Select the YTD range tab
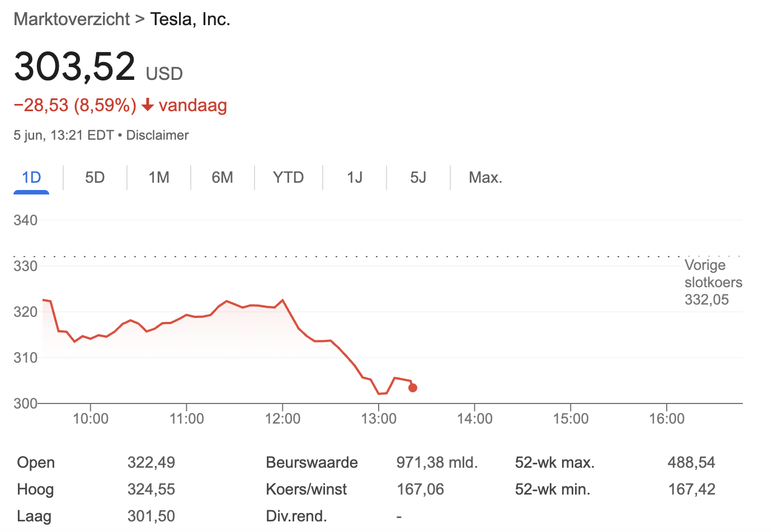The height and width of the screenshot is (532, 773). tap(288, 178)
